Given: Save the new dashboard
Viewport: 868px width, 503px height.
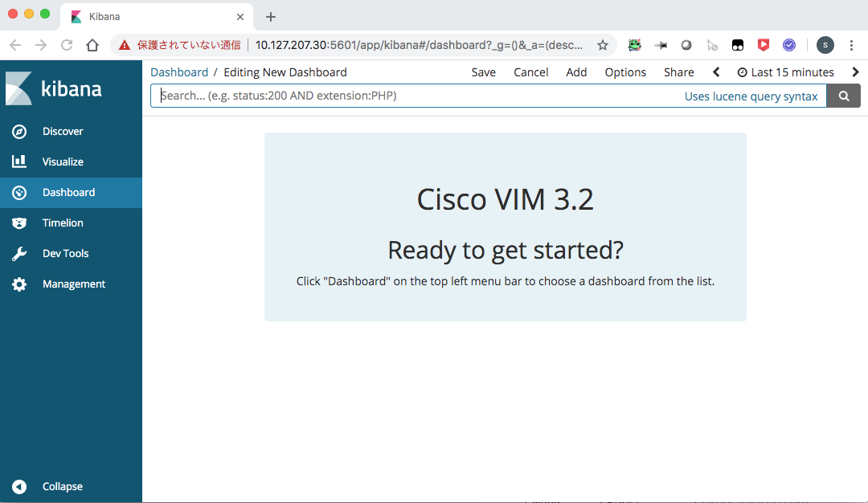Looking at the screenshot, I should [x=483, y=72].
